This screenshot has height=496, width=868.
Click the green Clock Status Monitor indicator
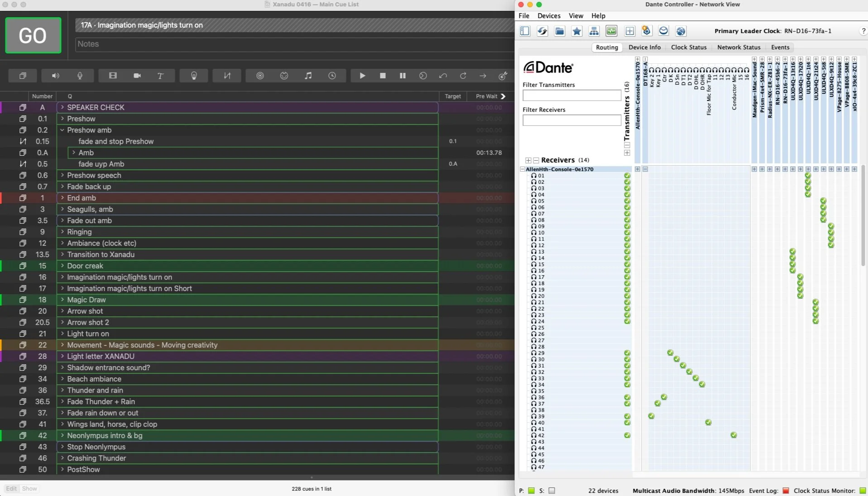pyautogui.click(x=863, y=491)
